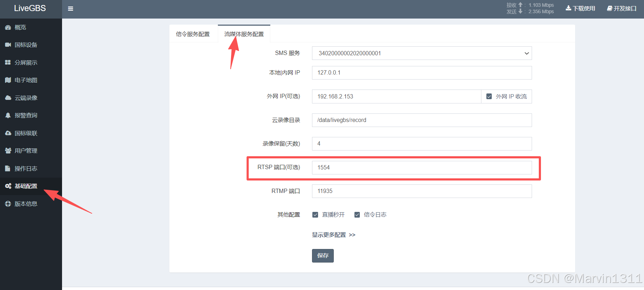Focus the RTSP 端口 input showing 1554
This screenshot has width=644, height=290.
point(422,168)
